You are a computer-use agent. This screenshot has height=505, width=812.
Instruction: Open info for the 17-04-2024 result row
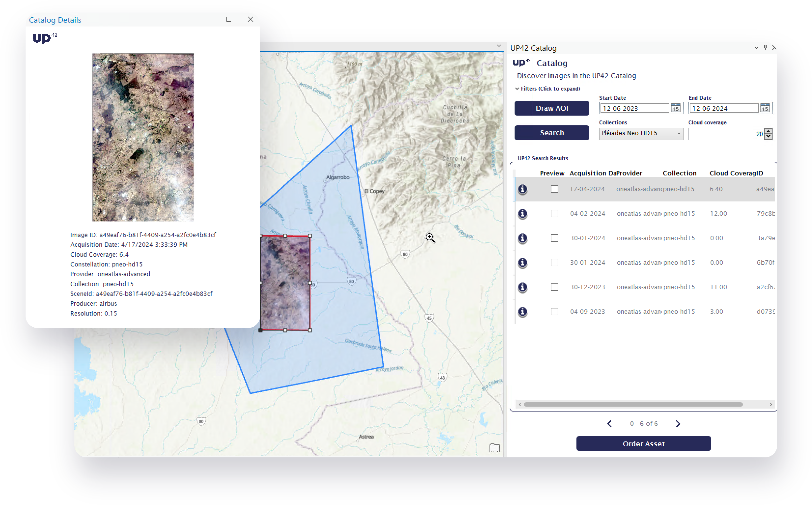(522, 189)
